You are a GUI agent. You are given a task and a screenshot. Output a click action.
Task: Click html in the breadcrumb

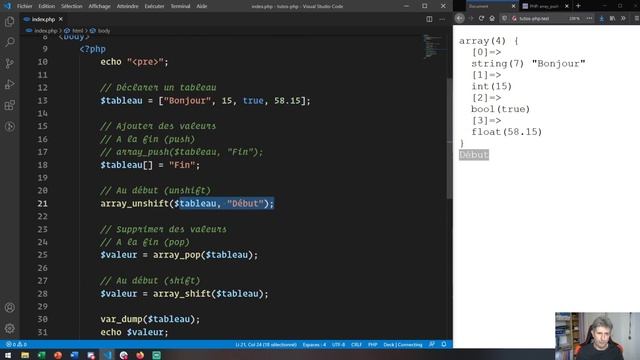click(x=78, y=31)
